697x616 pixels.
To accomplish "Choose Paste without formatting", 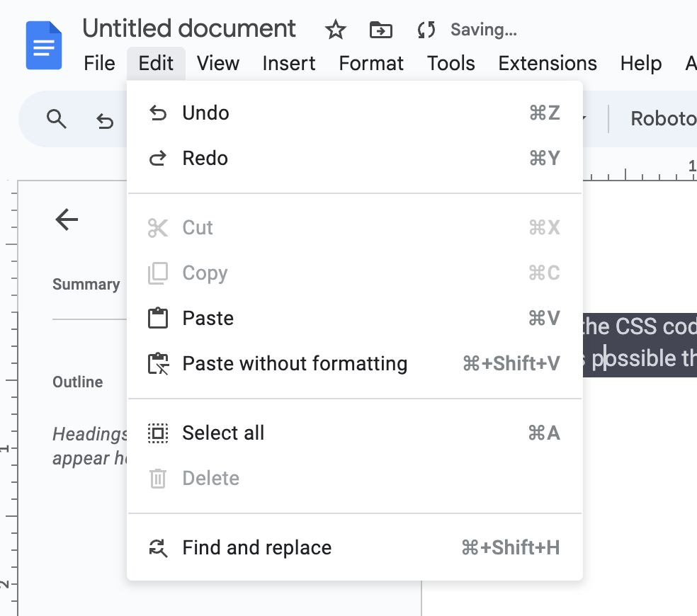I will coord(295,363).
